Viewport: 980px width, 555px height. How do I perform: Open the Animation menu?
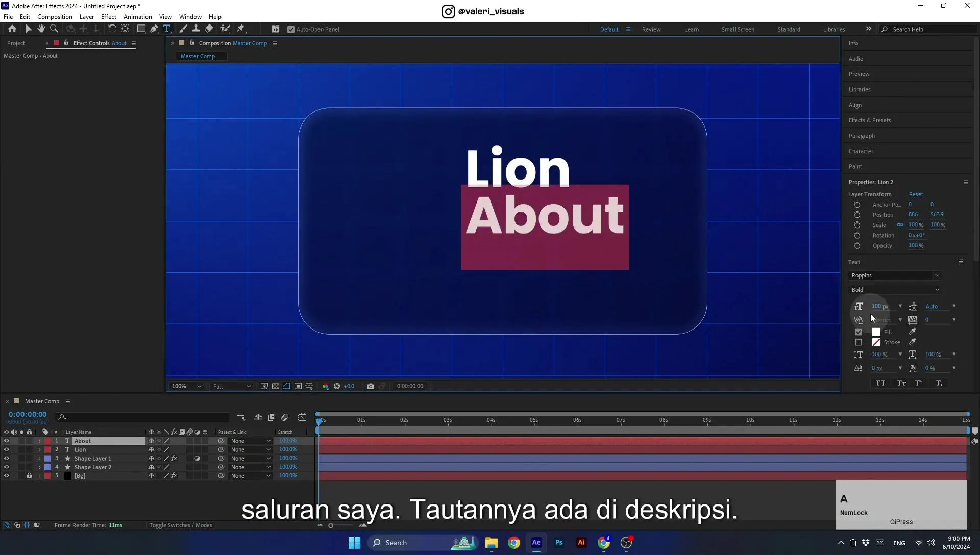tap(137, 17)
